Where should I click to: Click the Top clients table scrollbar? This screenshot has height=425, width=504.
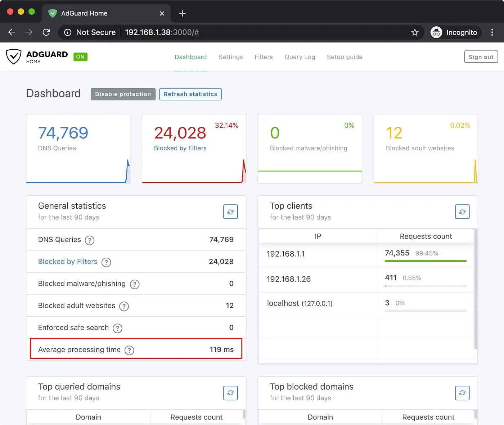[x=476, y=289]
